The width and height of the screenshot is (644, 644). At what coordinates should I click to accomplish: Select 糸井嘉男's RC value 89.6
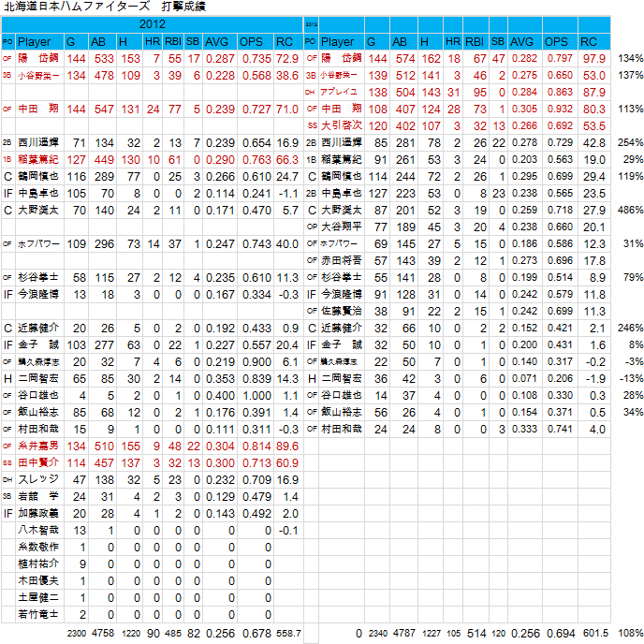(287, 446)
